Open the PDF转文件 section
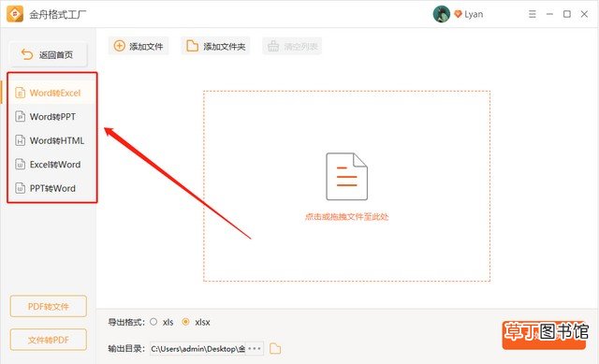Viewport: 599px width, 364px height. tap(48, 306)
